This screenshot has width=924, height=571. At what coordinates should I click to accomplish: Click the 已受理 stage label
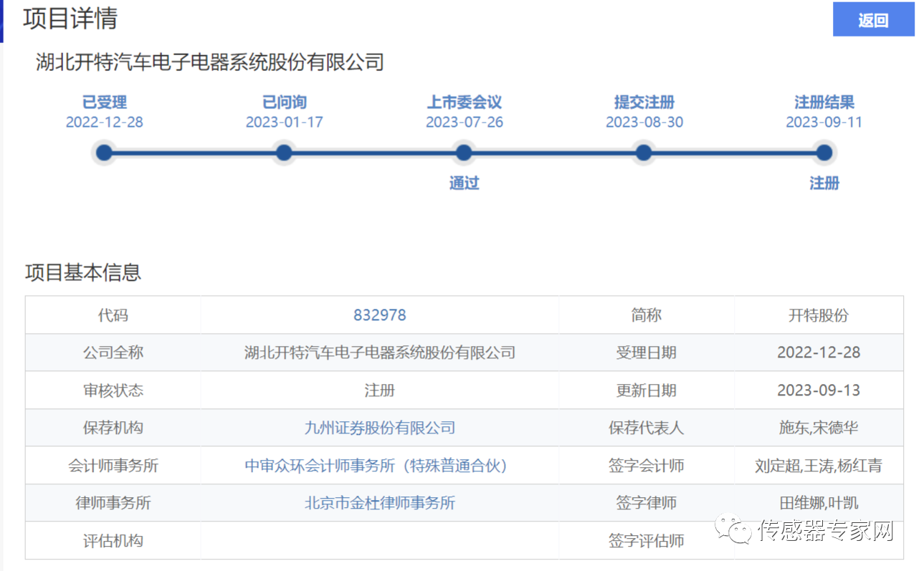[105, 102]
